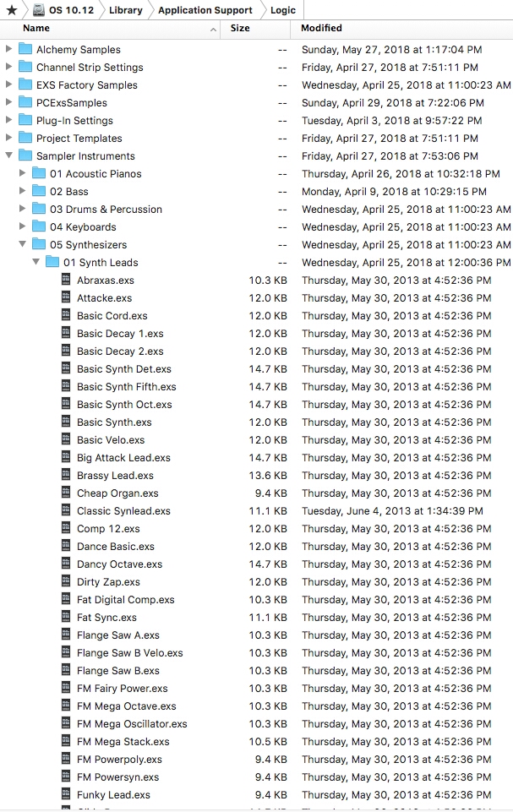This screenshot has height=812, width=513.
Task: Click the 01 Synth Leads folder icon
Action: pyautogui.click(x=52, y=262)
